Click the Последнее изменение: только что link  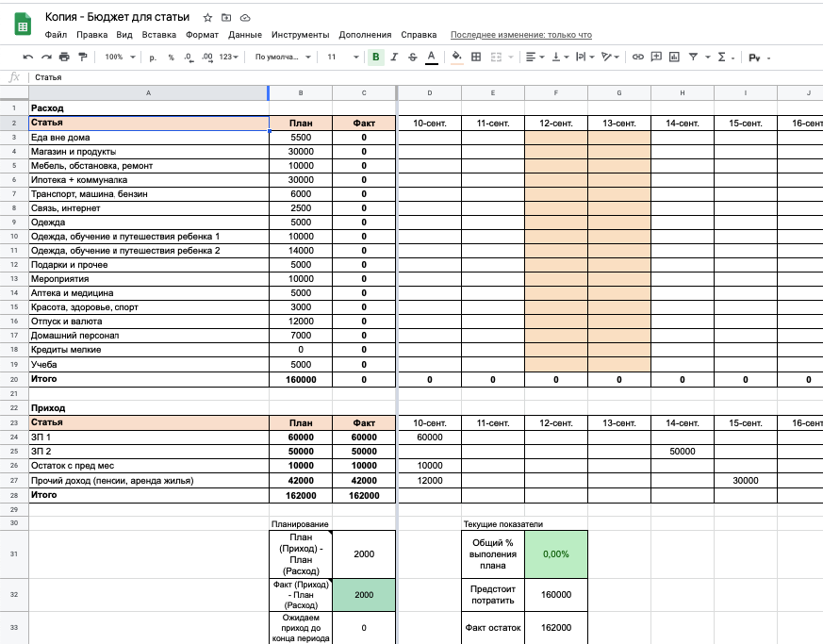click(521, 35)
